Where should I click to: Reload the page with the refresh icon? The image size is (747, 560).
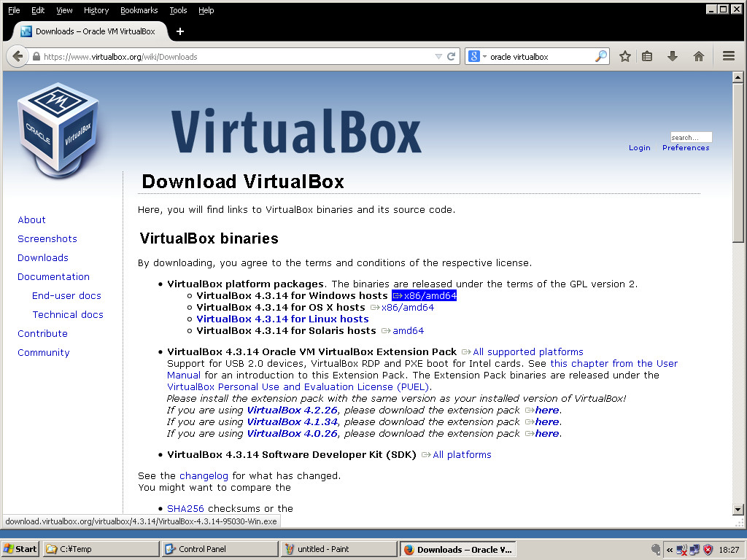(x=451, y=57)
